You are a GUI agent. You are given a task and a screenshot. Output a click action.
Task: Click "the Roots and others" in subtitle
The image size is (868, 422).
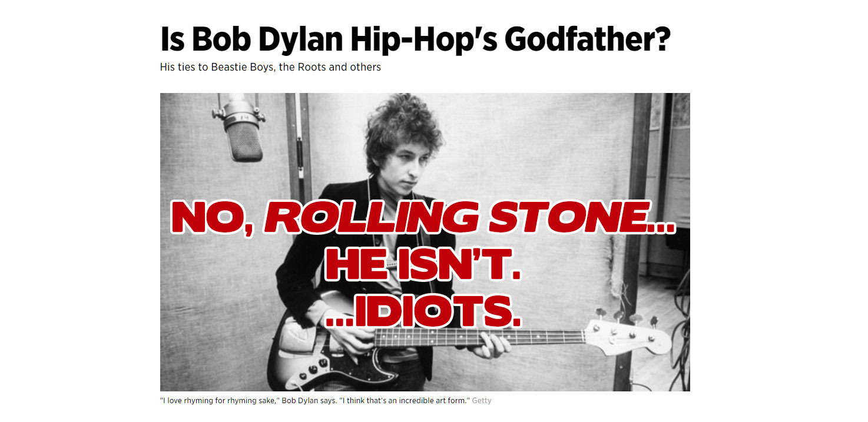click(x=330, y=67)
